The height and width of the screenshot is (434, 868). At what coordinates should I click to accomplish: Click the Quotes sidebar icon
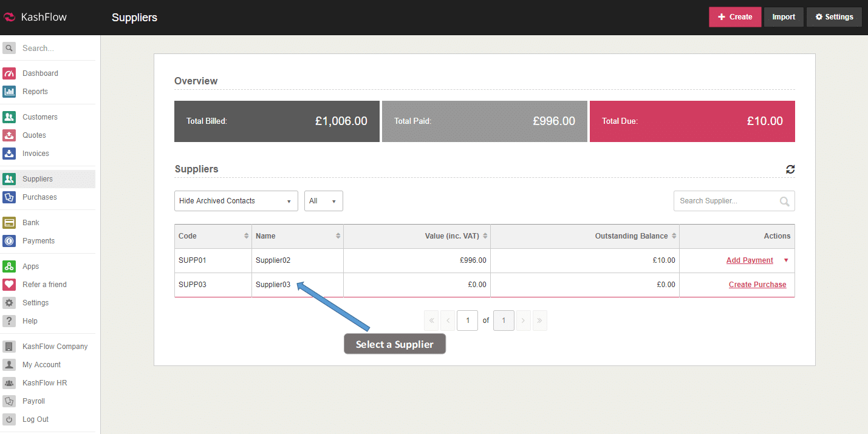tap(9, 135)
